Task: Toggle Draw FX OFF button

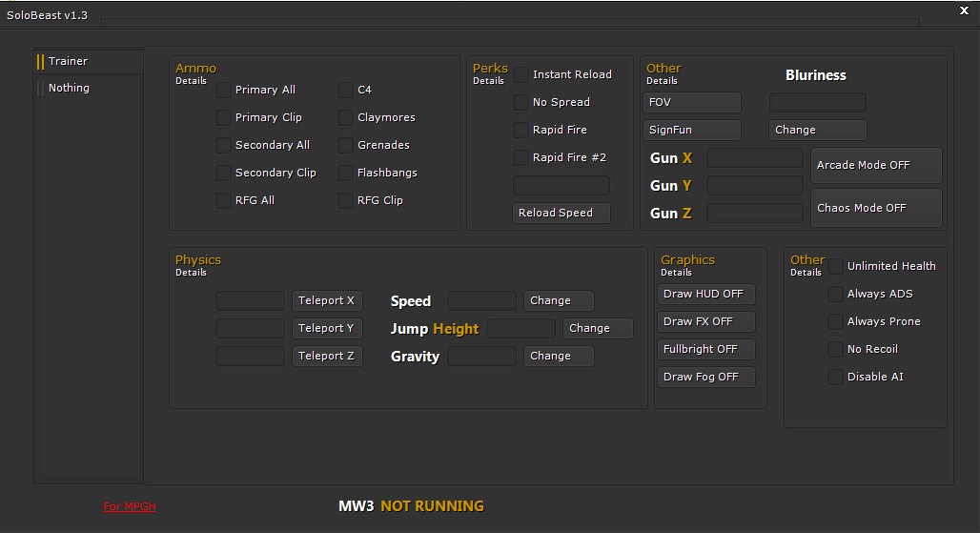Action: [x=706, y=321]
